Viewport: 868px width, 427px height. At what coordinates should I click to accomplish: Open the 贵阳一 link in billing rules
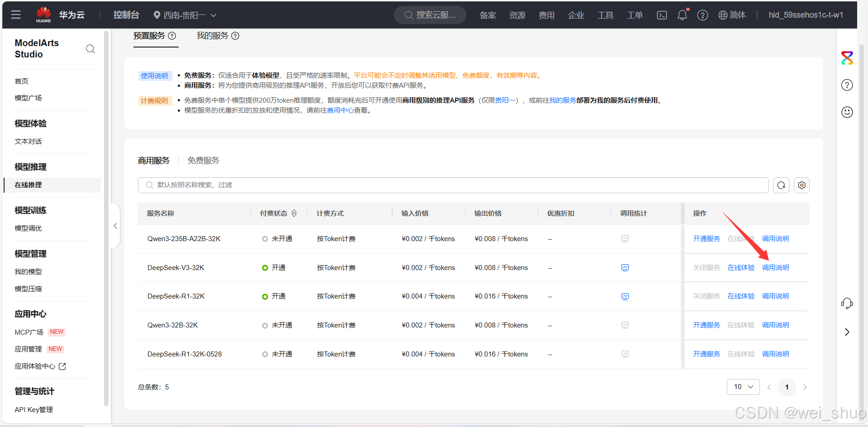[x=505, y=100]
